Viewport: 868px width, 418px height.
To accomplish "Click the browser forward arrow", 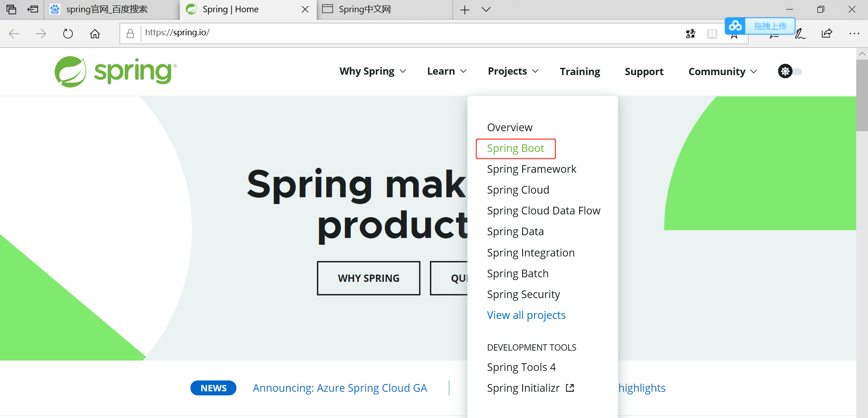I will [41, 33].
